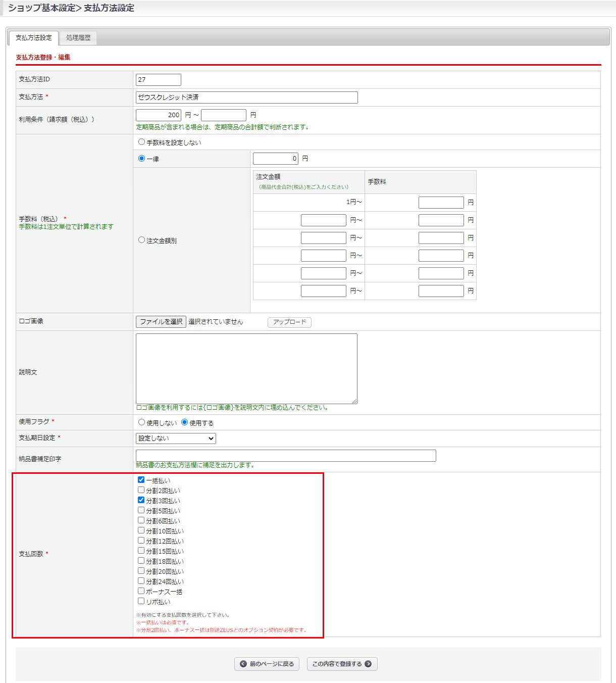Image resolution: width=616 pixels, height=683 pixels.
Task: Click the この内容で登録する button
Action: 342,664
